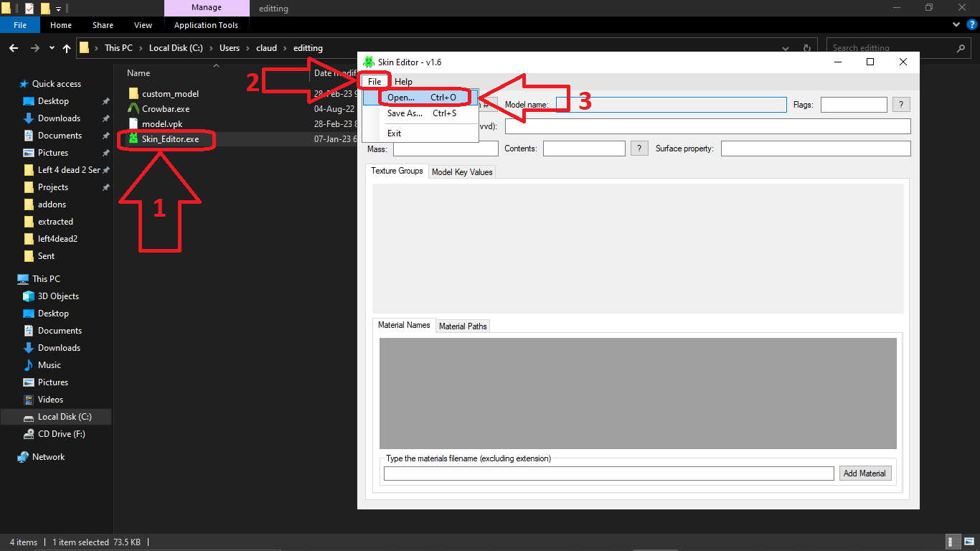The image size is (980, 551).
Task: Open the Help menu in Skin Editor
Action: [x=404, y=82]
